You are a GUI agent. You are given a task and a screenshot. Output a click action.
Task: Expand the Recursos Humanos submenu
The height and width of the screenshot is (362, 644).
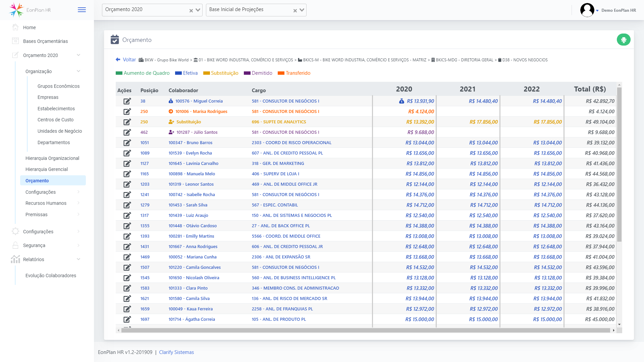[x=78, y=203]
